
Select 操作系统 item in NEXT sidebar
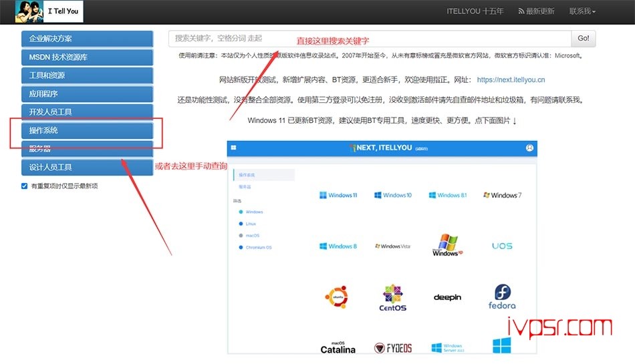[x=264, y=175]
